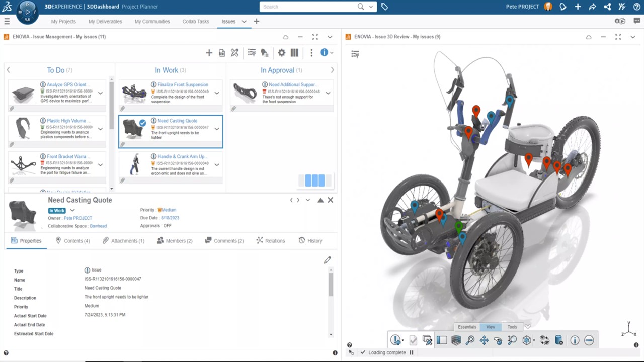Click the kanban column scroll right arrow

coord(332,70)
